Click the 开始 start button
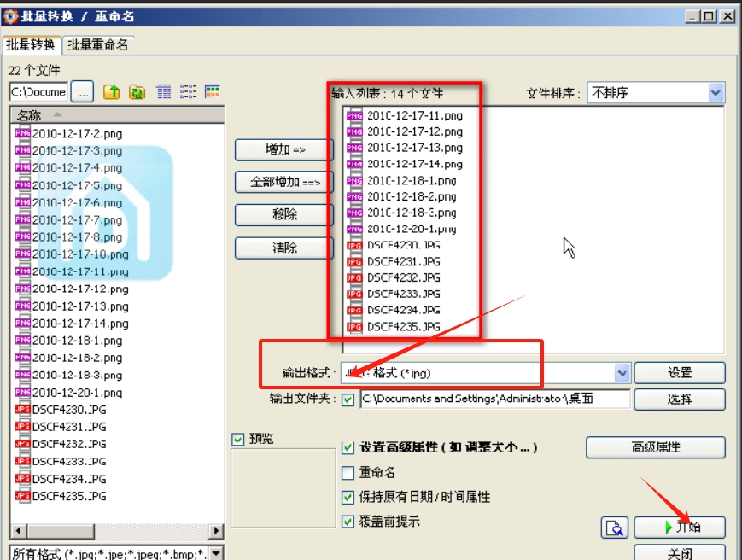The image size is (742, 560). point(680,528)
